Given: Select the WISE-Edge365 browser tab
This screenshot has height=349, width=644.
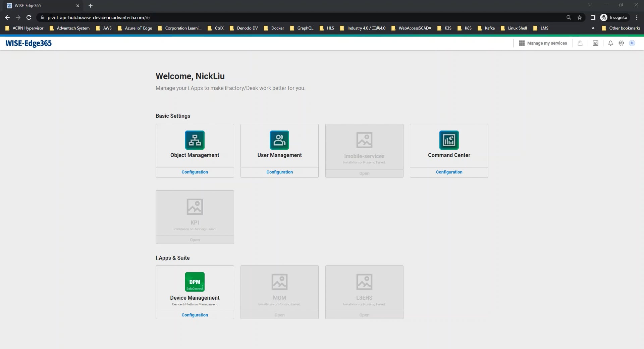Looking at the screenshot, I should (43, 6).
